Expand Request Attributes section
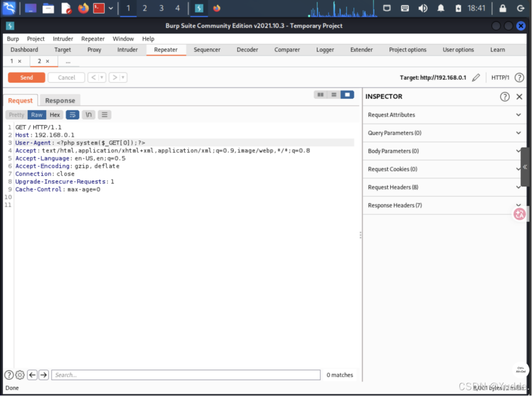The width and height of the screenshot is (532, 396). 445,115
